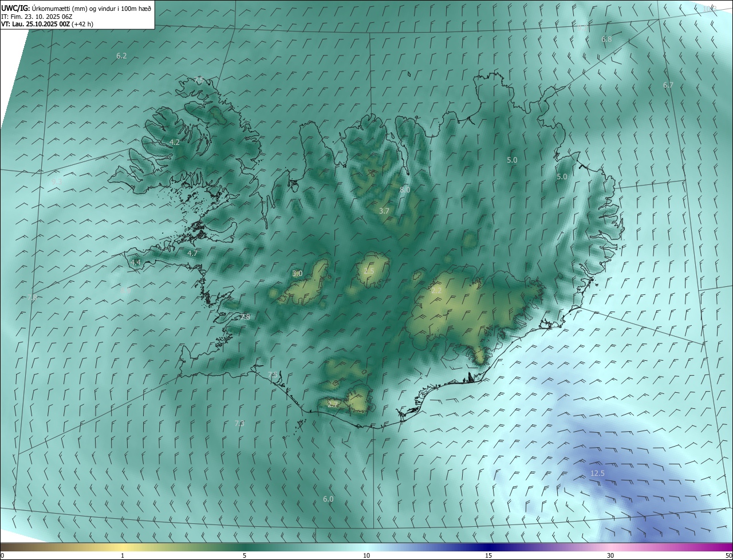This screenshot has width=733, height=560.
Task: Click the VT: Lau. 25.10.2025 00Z line
Action: coord(47,24)
